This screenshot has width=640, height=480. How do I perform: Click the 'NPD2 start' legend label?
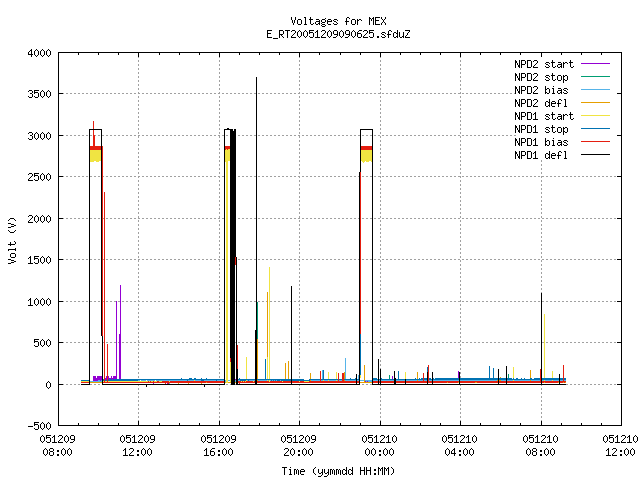click(x=544, y=64)
